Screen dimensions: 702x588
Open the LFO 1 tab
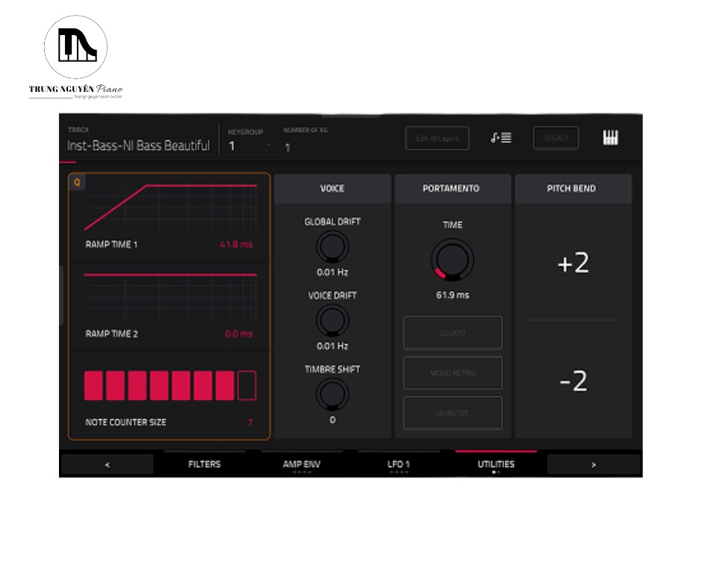click(399, 464)
